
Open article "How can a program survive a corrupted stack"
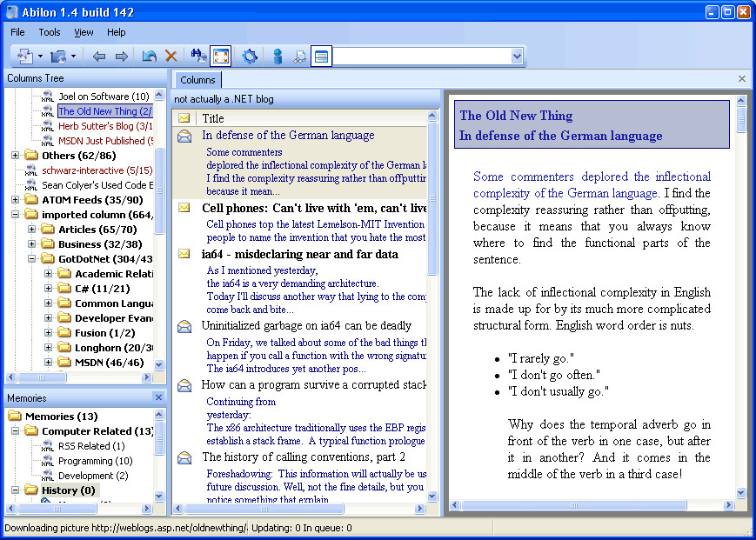314,385
